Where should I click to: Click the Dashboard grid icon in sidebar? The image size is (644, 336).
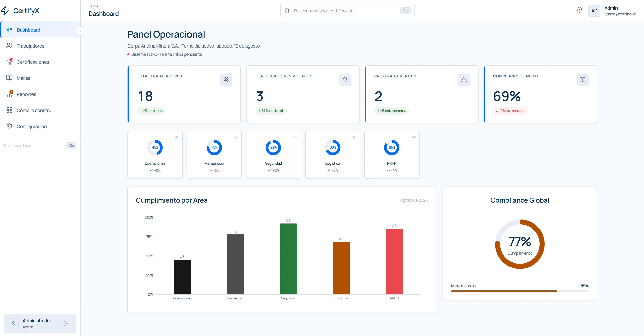point(9,30)
